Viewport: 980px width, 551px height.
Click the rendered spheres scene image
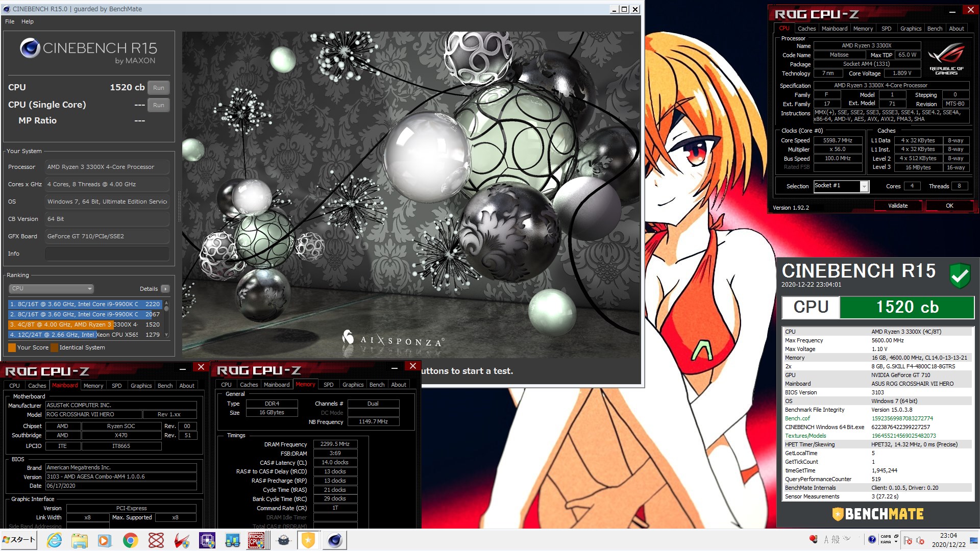(411, 194)
